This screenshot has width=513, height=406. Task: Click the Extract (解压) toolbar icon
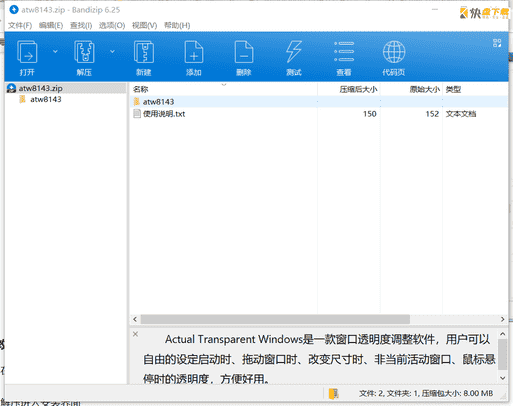(x=84, y=52)
